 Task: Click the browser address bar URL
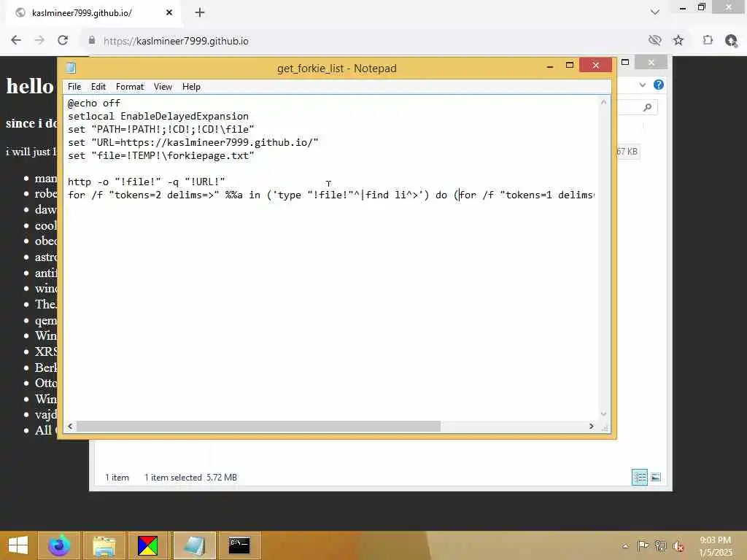(x=176, y=41)
